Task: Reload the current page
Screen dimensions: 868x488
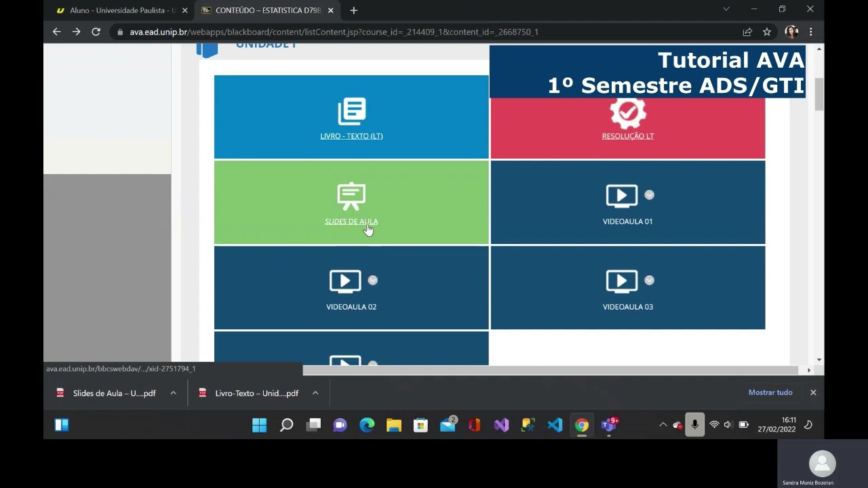Action: point(96,32)
